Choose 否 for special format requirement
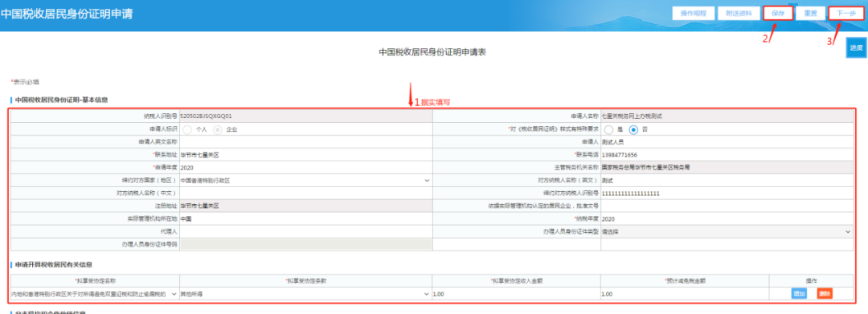868x314 pixels. point(634,129)
